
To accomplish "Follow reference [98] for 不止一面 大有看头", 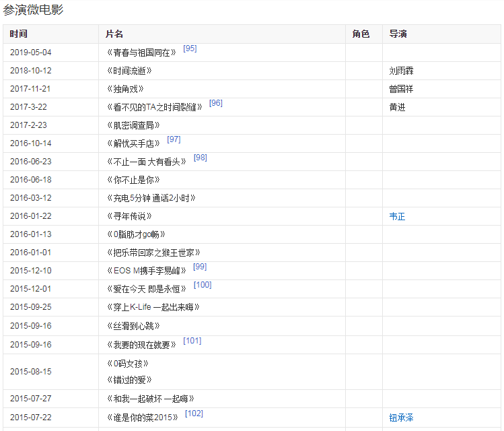I will 200,158.
